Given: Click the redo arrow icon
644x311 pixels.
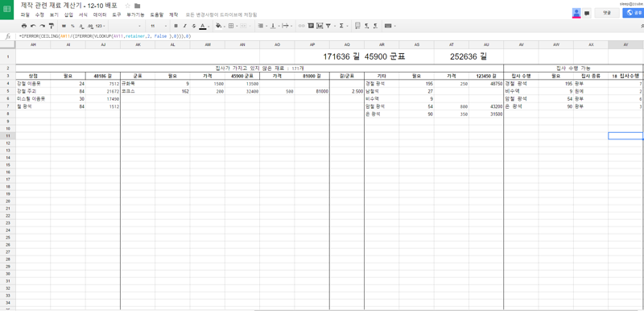Looking at the screenshot, I should (43, 26).
